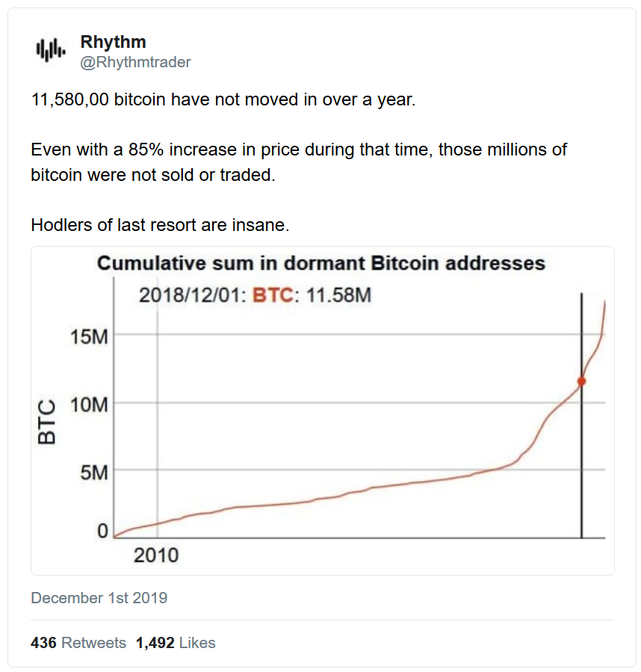Click the chart title 'Cumulative sum in dormant Bitcoin addresses'
Image resolution: width=641 pixels, height=672 pixels.
pyautogui.click(x=321, y=263)
